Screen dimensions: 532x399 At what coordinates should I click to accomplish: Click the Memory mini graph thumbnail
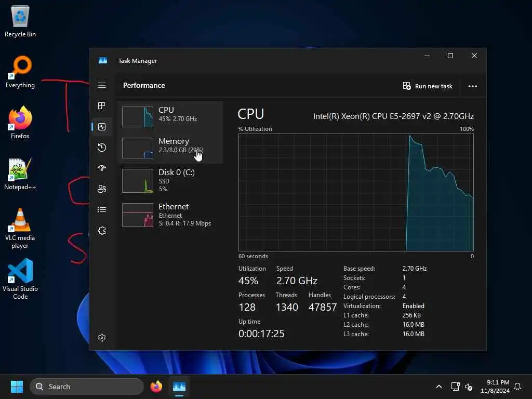tap(138, 148)
